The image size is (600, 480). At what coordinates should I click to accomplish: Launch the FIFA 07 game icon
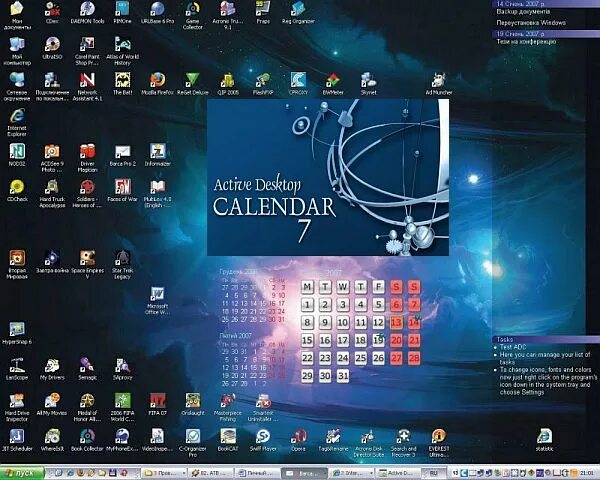157,405
